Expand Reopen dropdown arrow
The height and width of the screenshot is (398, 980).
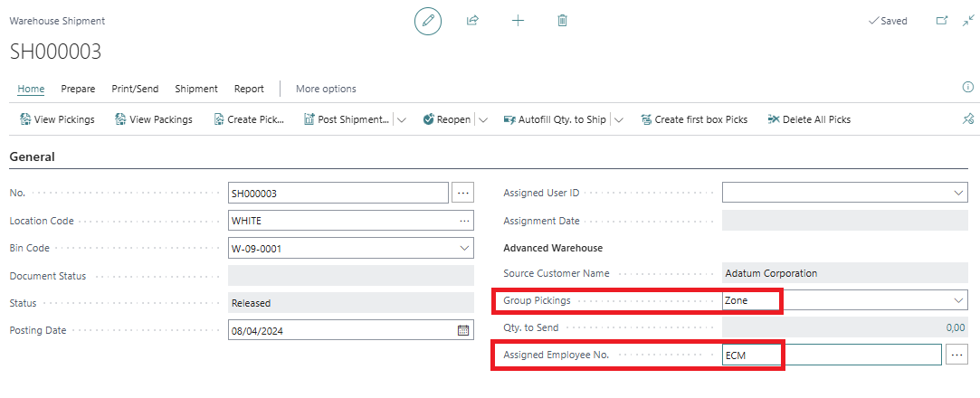pos(482,119)
